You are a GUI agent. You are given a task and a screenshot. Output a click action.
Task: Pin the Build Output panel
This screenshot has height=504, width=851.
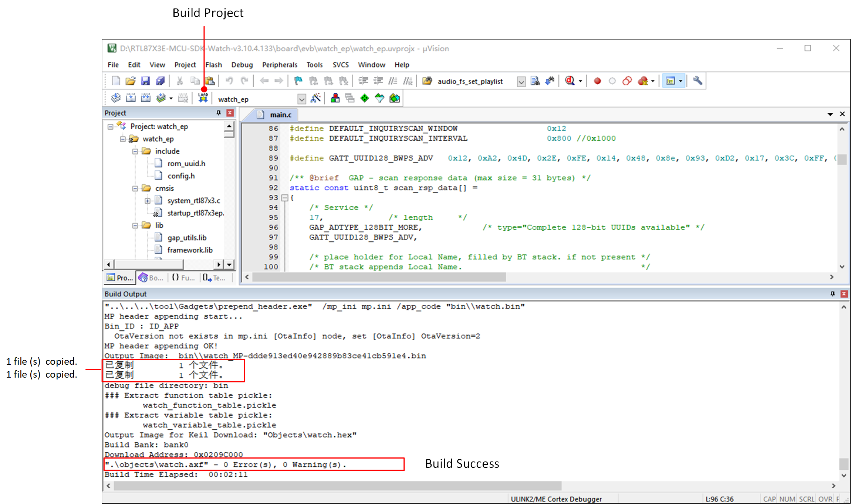(x=833, y=294)
